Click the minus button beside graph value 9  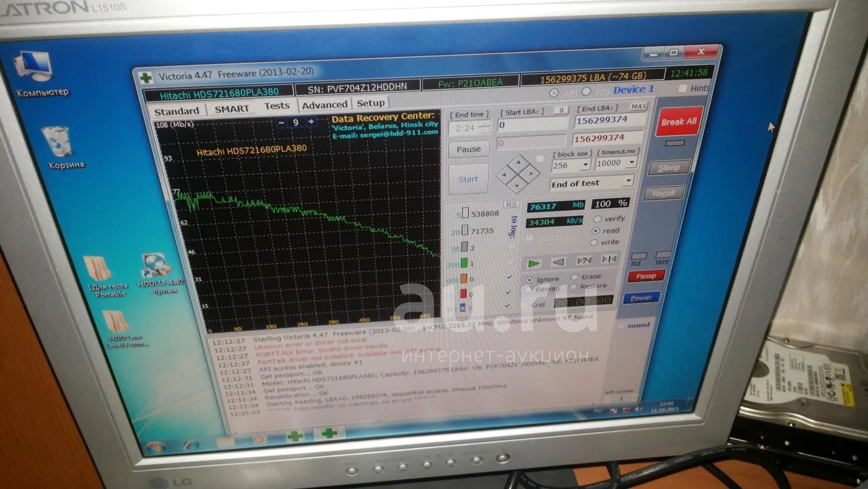(x=281, y=123)
